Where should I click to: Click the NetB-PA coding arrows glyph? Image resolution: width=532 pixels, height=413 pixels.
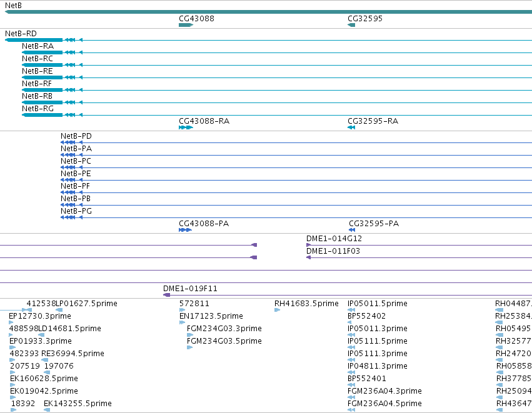[x=72, y=155]
